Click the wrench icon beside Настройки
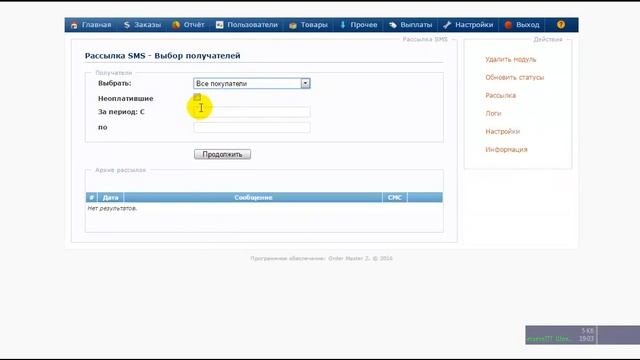Viewport: 640px width, 360px height. (x=447, y=25)
